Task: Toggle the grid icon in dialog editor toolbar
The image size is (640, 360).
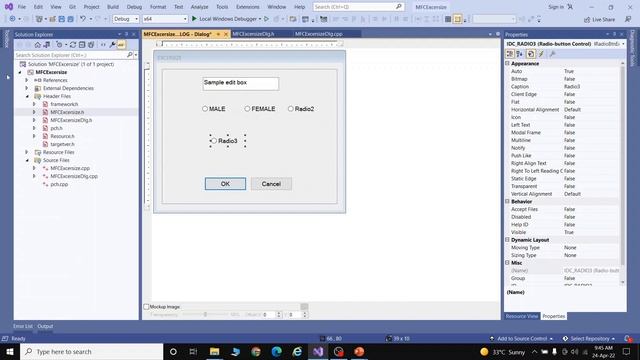Action: [448, 19]
